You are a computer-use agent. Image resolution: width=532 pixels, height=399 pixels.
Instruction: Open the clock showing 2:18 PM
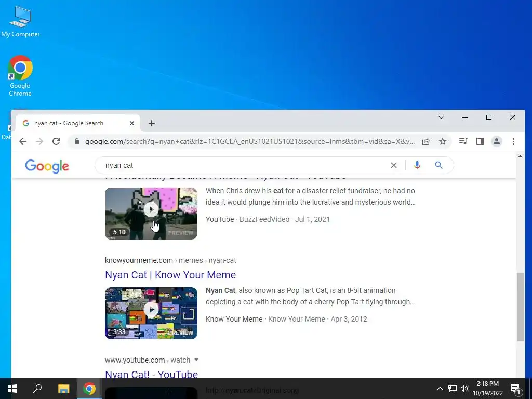pos(487,389)
